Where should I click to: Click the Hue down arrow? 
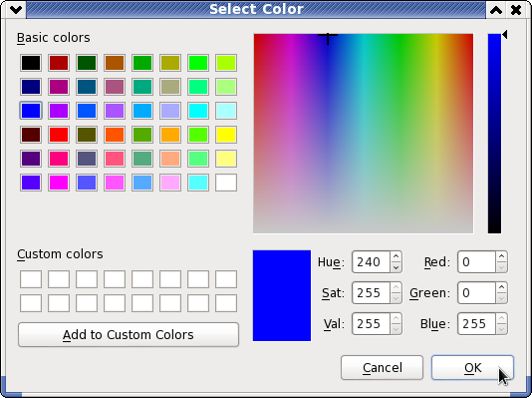[396, 267]
